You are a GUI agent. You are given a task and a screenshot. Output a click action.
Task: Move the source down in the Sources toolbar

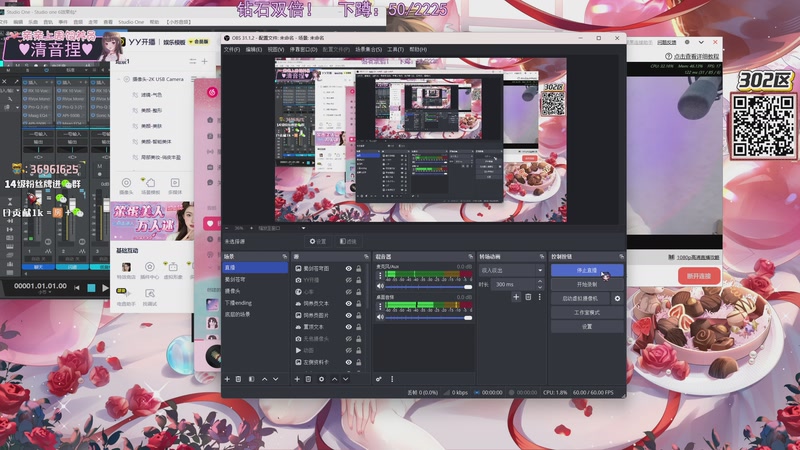(345, 379)
